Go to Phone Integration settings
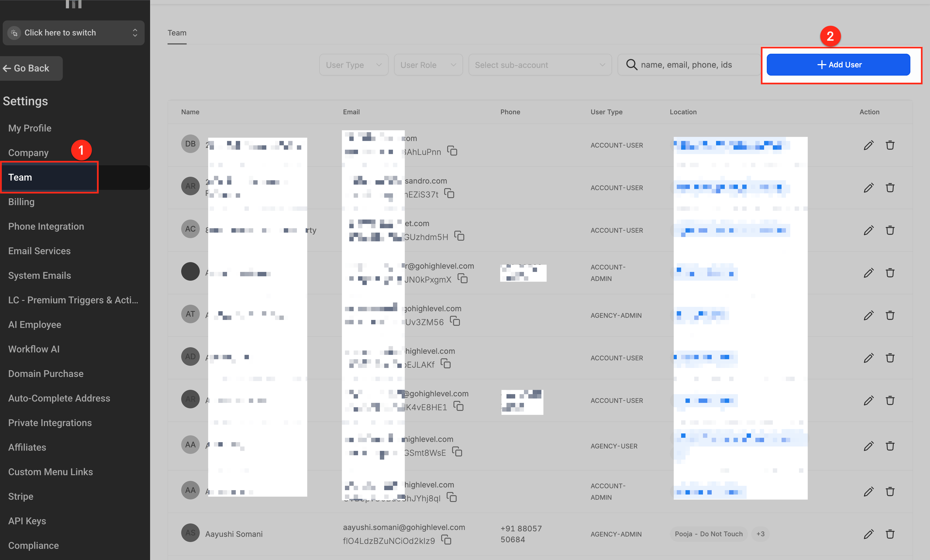 tap(46, 226)
